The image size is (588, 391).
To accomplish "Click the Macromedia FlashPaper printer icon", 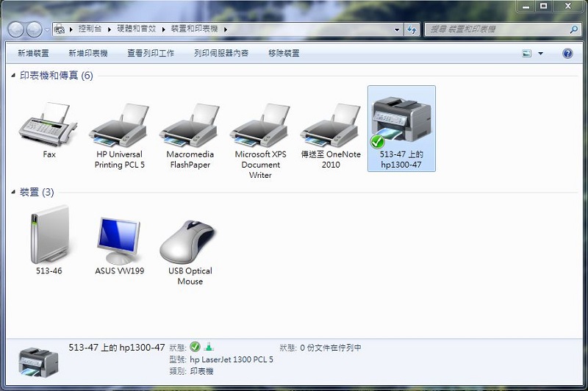I will [190, 125].
